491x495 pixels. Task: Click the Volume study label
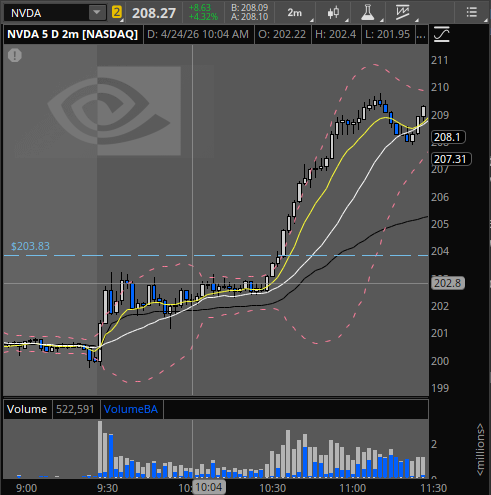click(27, 409)
